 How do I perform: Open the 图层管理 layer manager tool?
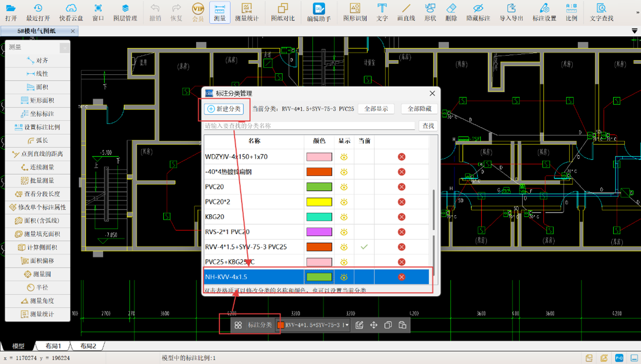pyautogui.click(x=125, y=12)
